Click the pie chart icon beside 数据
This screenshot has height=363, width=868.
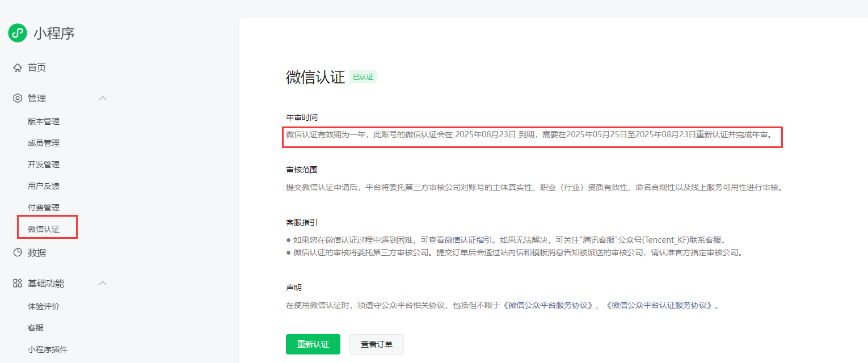coord(18,252)
